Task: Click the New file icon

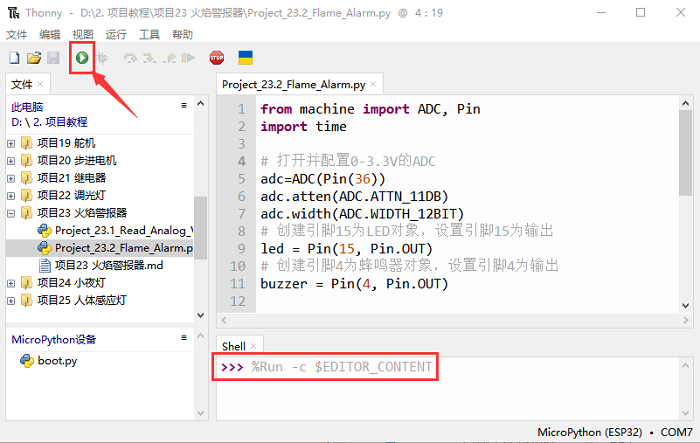Action: pos(14,58)
